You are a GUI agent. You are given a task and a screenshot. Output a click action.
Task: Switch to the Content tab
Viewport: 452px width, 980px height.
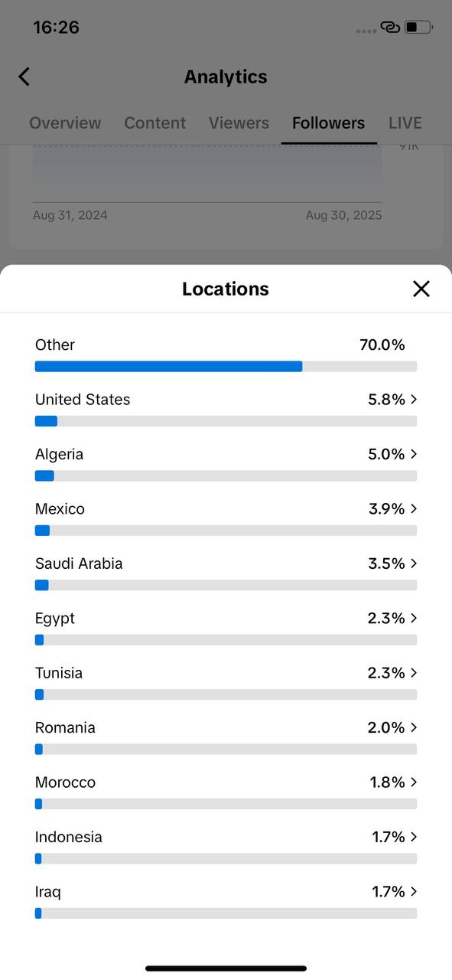click(155, 123)
